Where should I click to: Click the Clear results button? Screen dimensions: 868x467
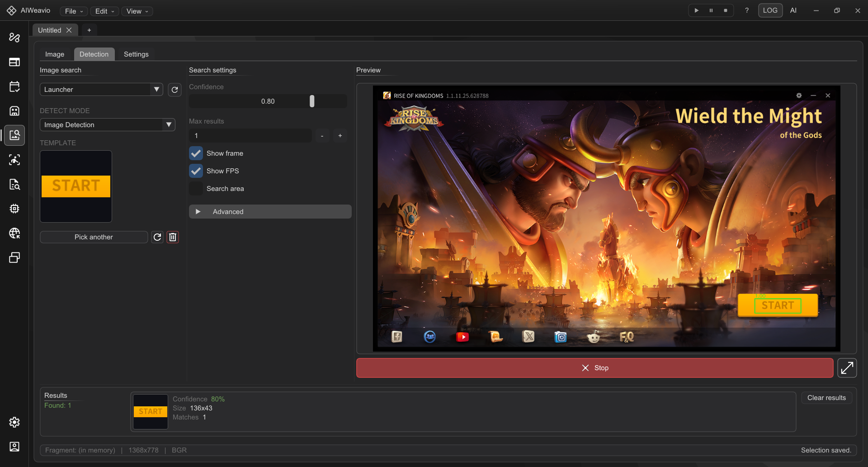[x=826, y=398]
